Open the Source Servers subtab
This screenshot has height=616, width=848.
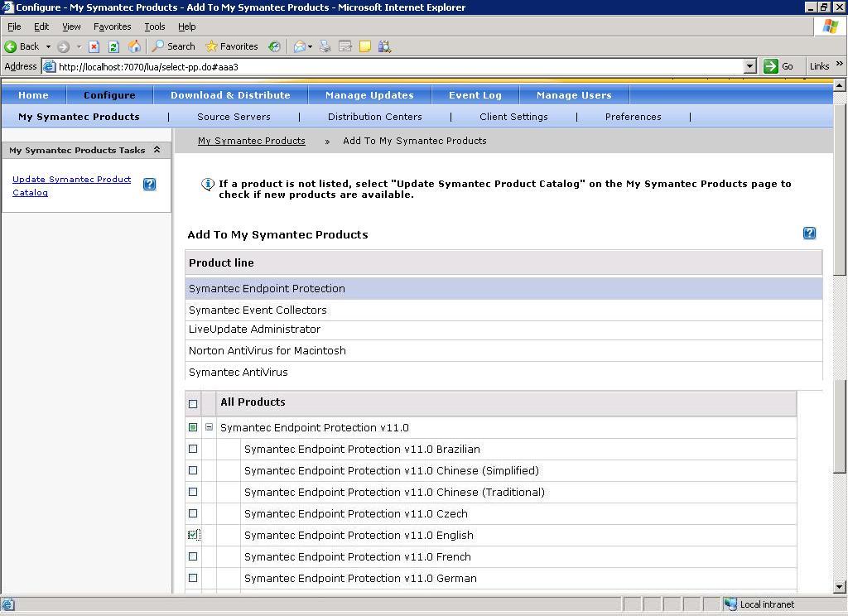234,117
